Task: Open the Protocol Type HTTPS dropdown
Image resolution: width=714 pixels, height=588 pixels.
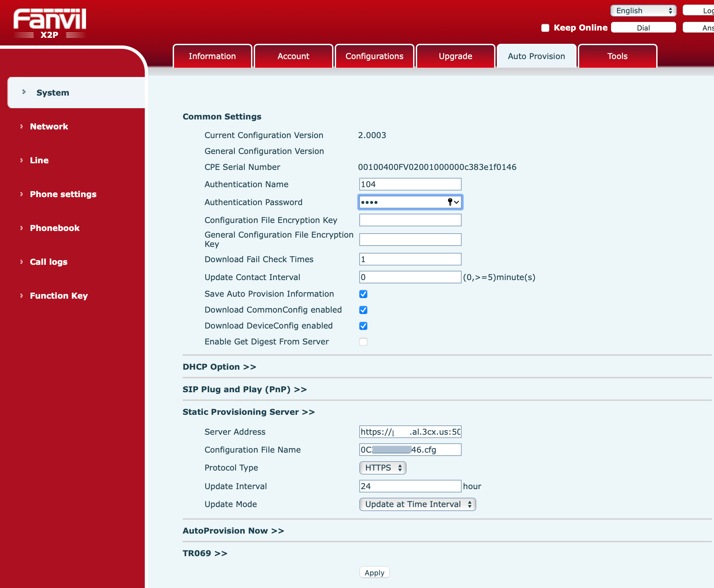Action: click(x=383, y=468)
